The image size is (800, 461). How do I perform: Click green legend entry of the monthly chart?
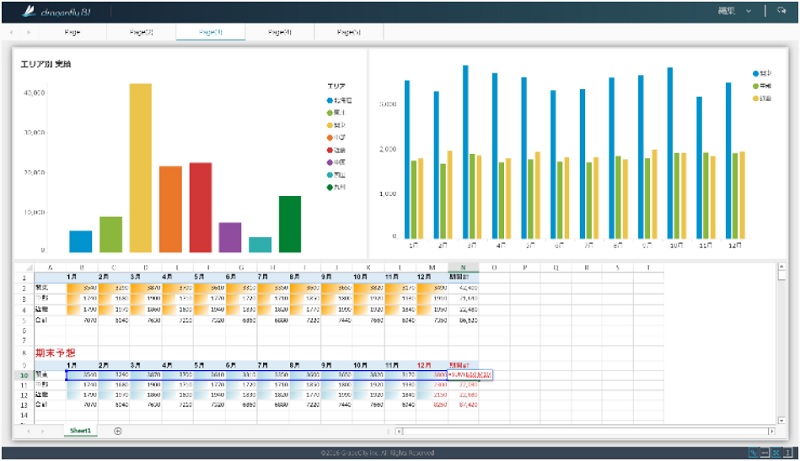762,86
